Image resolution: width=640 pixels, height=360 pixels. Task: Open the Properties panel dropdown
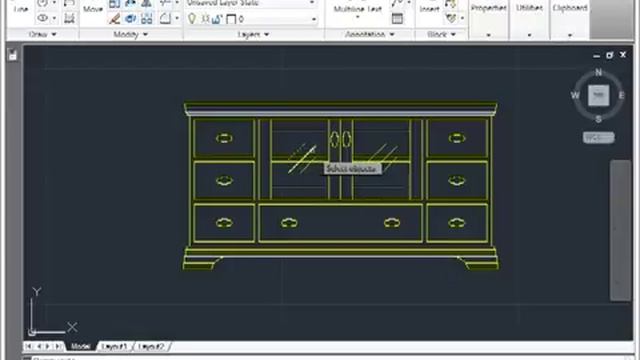[x=489, y=35]
